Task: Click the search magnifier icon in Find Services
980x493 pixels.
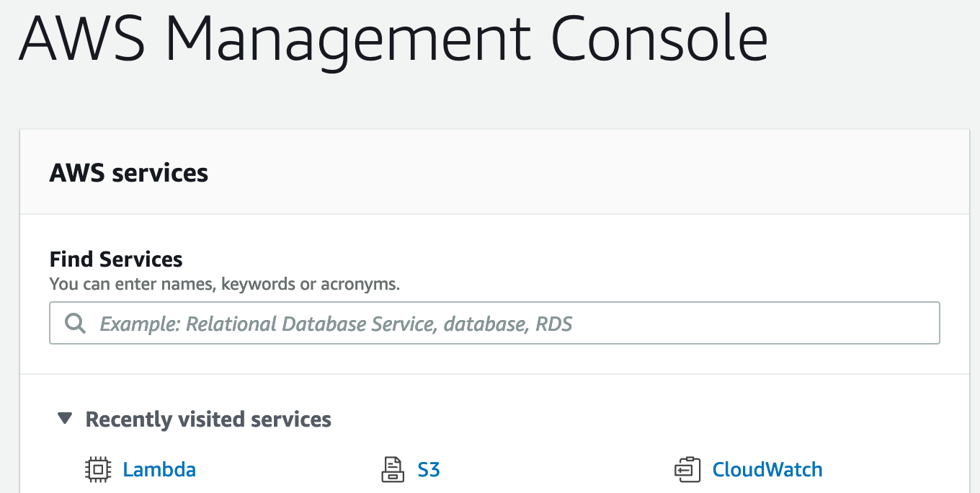Action: coord(75,323)
